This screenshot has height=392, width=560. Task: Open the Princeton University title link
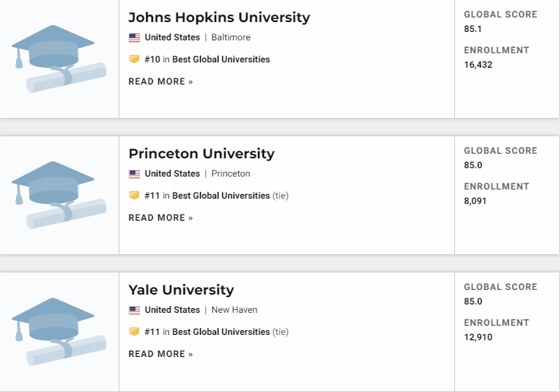(202, 154)
